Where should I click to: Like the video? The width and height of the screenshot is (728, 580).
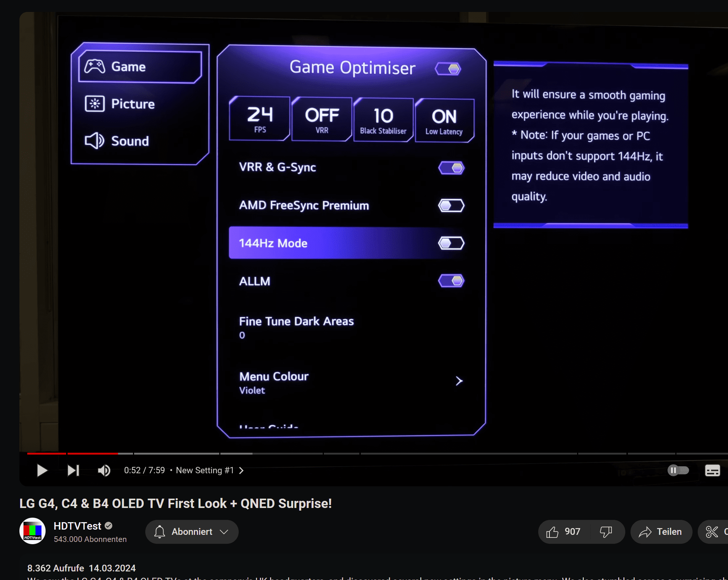564,532
